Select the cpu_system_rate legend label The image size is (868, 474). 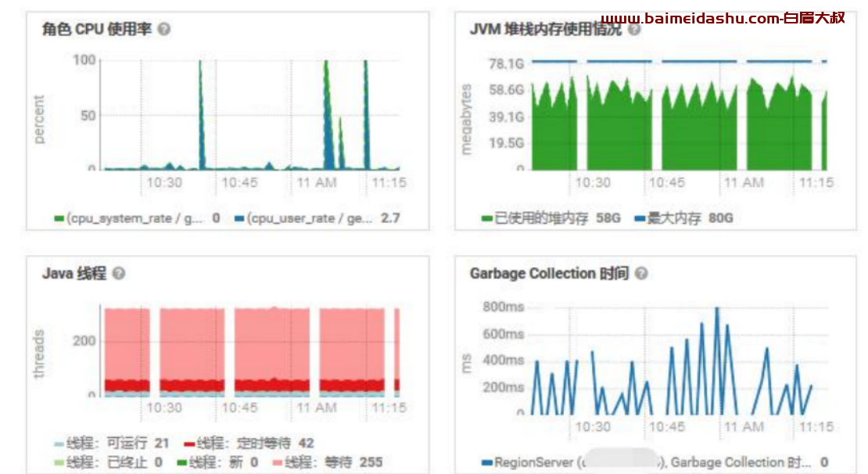(x=135, y=219)
